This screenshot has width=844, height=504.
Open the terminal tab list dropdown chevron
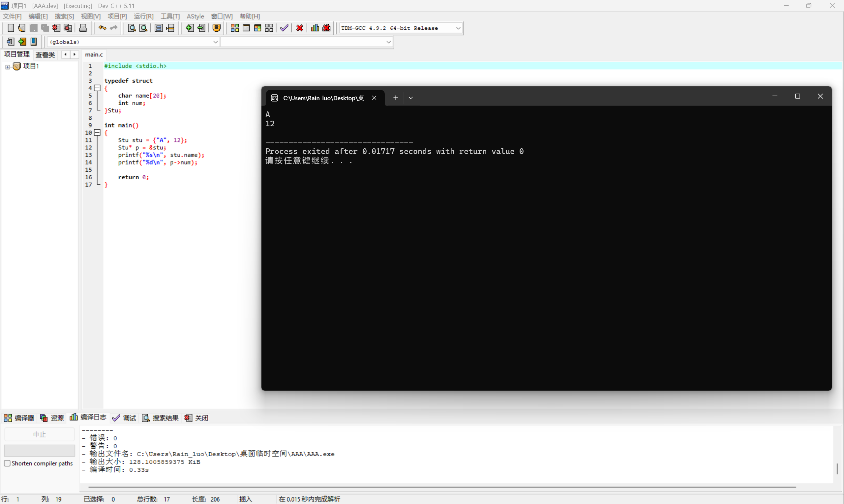point(410,98)
